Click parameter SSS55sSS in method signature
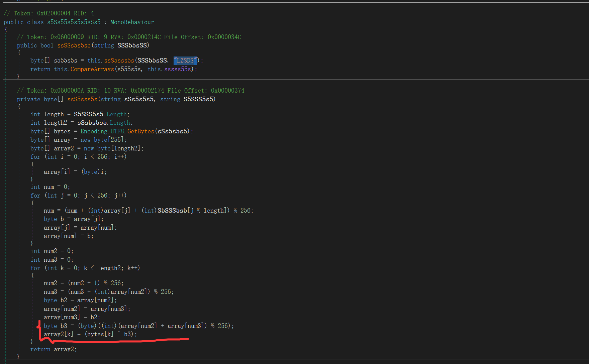589x364 pixels. [x=132, y=45]
